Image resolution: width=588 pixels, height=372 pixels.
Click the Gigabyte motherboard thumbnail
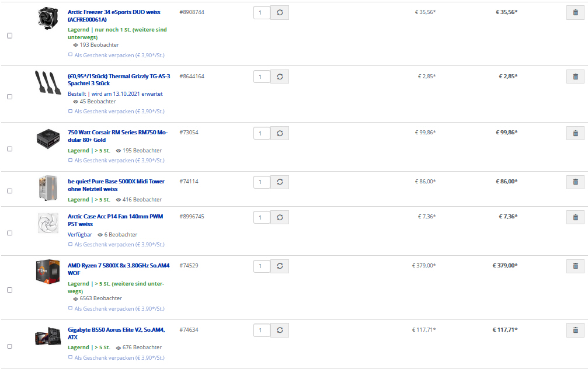(x=48, y=336)
